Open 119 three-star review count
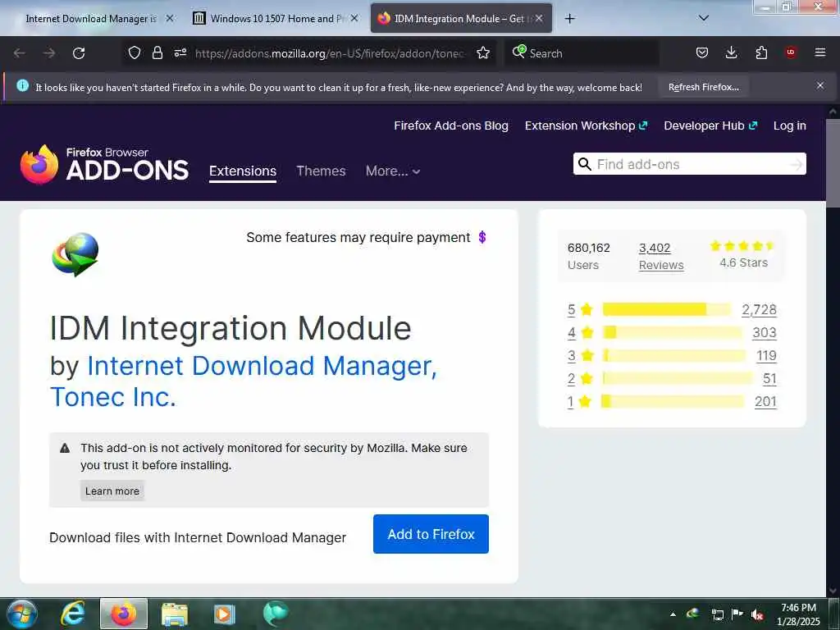Viewport: 840px width, 630px height. click(767, 356)
